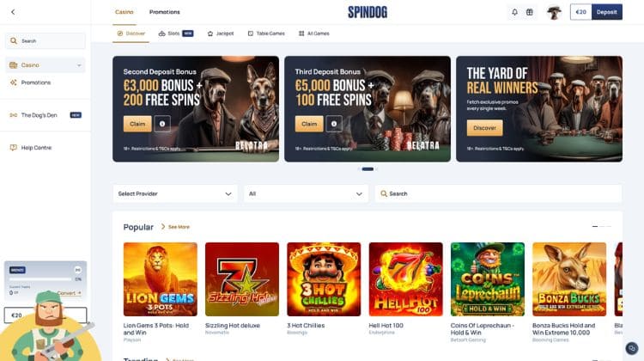The height and width of the screenshot is (361, 644).
Task: Claim the Third Deposit Bonus
Action: tap(309, 124)
